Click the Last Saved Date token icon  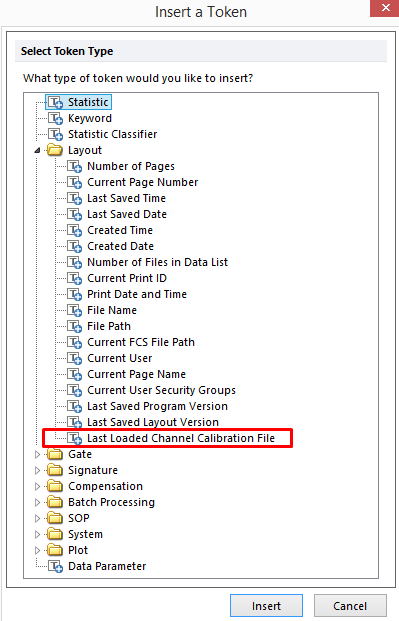pyautogui.click(x=74, y=214)
